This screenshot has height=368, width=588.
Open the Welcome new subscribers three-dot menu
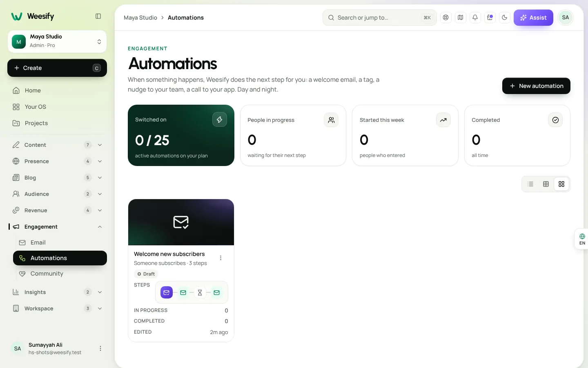220,258
